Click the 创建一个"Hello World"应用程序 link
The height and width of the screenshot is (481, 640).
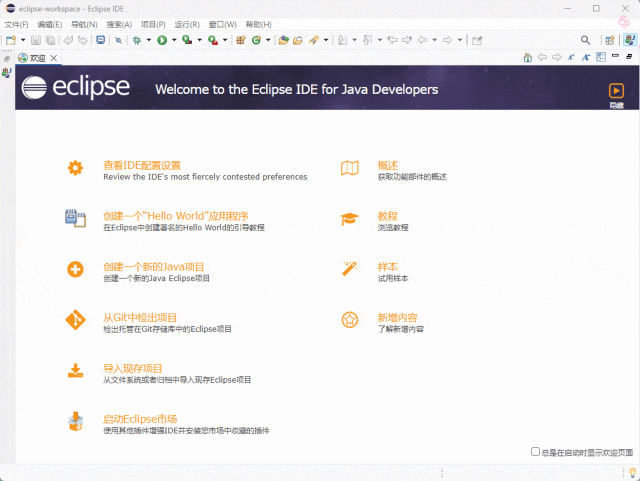point(176,216)
